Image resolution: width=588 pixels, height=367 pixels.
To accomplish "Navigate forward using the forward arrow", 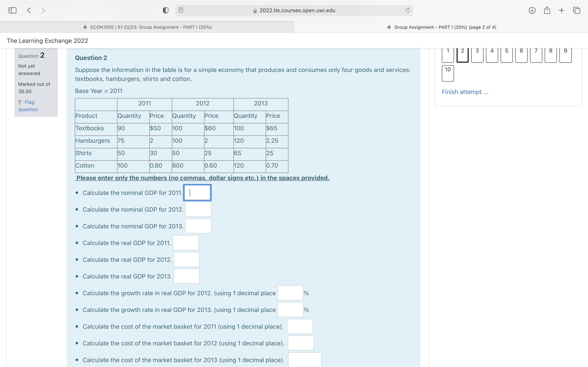I will [43, 10].
